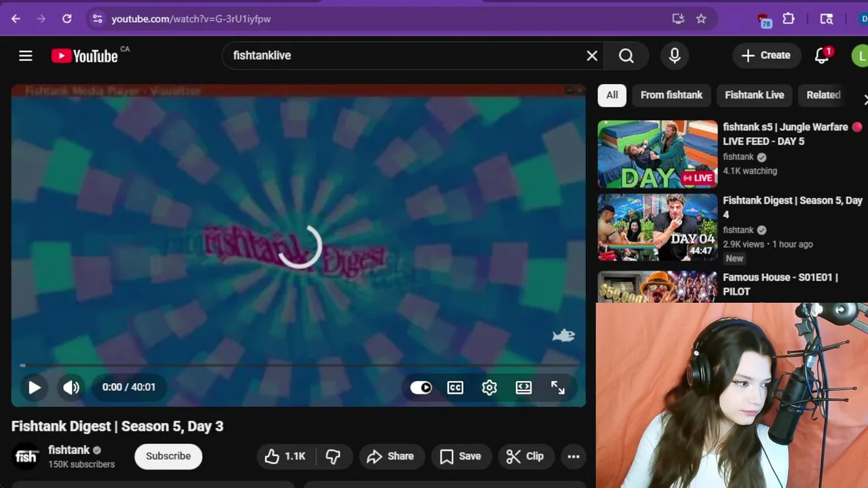Click the 4.1K watching text
The image size is (868, 488).
point(750,171)
